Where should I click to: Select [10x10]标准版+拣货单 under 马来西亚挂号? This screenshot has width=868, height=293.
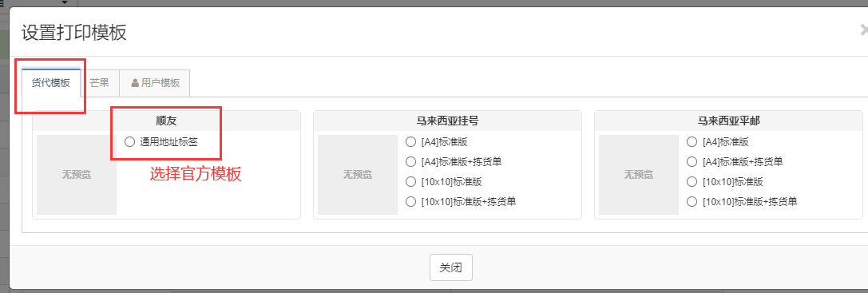coord(410,202)
